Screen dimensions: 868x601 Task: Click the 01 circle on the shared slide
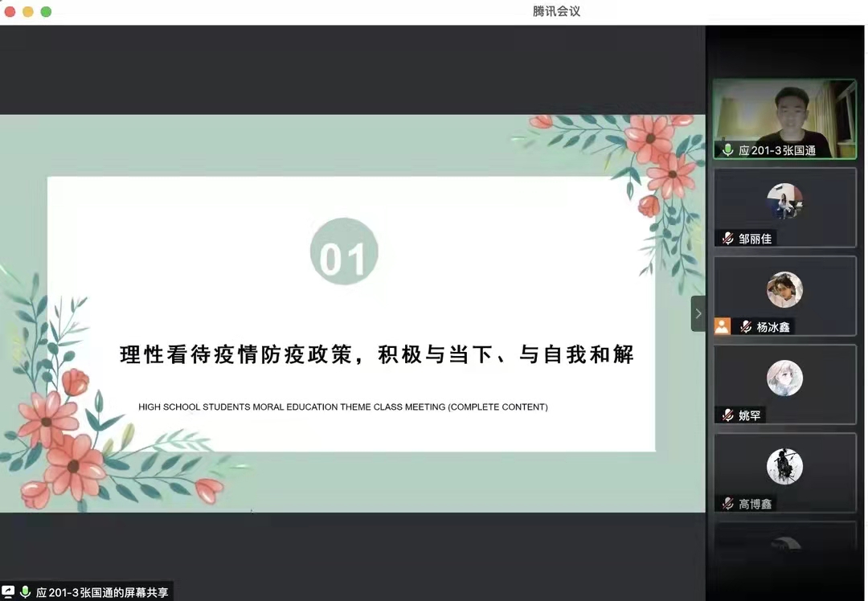344,251
